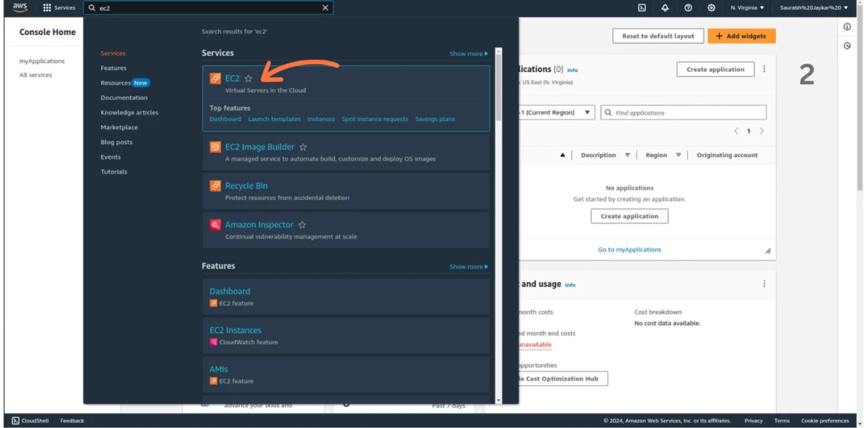Open Launch templates top feature
The image size is (868, 428).
pyautogui.click(x=274, y=119)
